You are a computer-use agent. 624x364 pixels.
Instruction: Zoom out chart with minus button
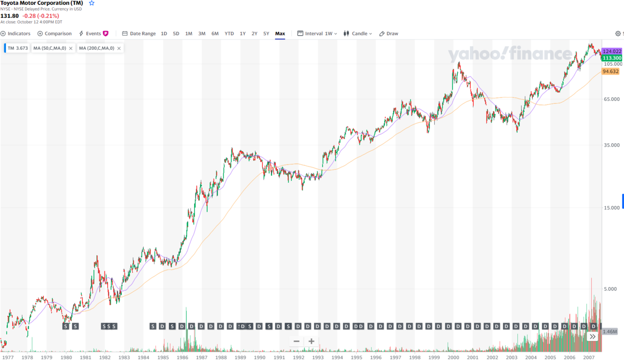click(x=296, y=341)
